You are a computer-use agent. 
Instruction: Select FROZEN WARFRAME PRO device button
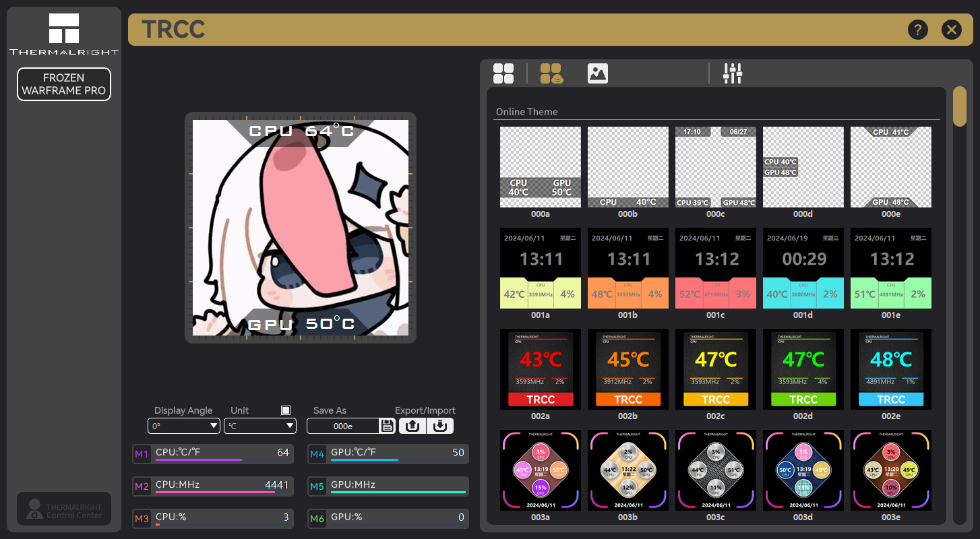coord(64,84)
